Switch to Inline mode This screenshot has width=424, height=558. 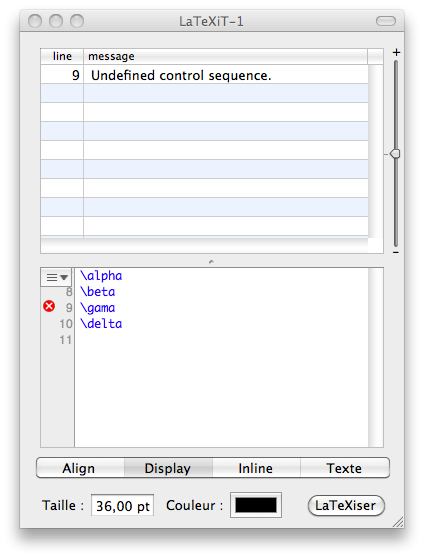(x=256, y=468)
